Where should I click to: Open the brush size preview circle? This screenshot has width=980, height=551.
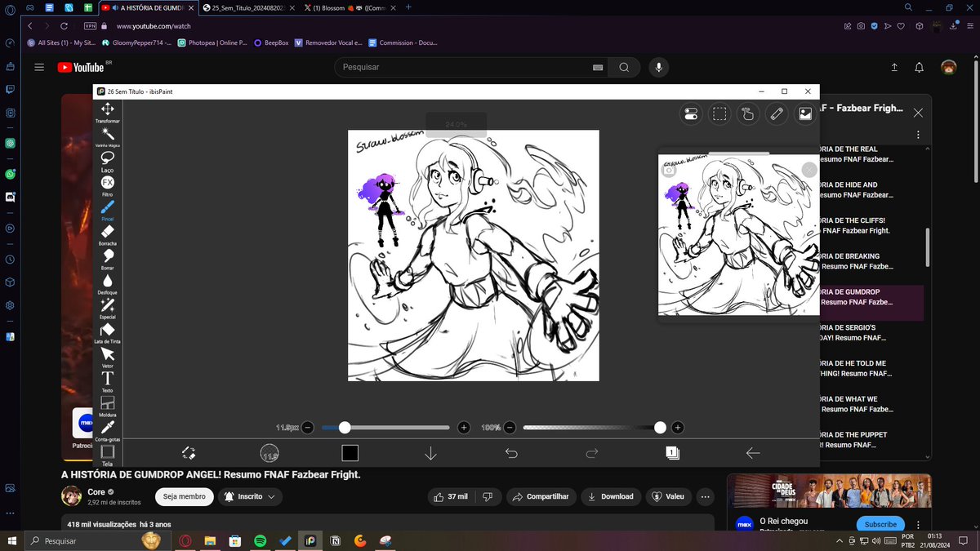pyautogui.click(x=269, y=453)
